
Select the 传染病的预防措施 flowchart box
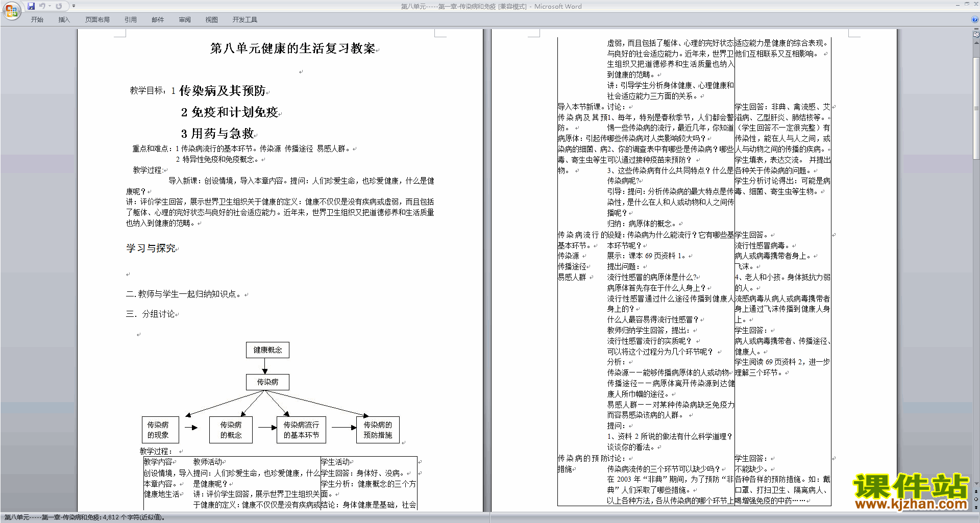click(378, 430)
